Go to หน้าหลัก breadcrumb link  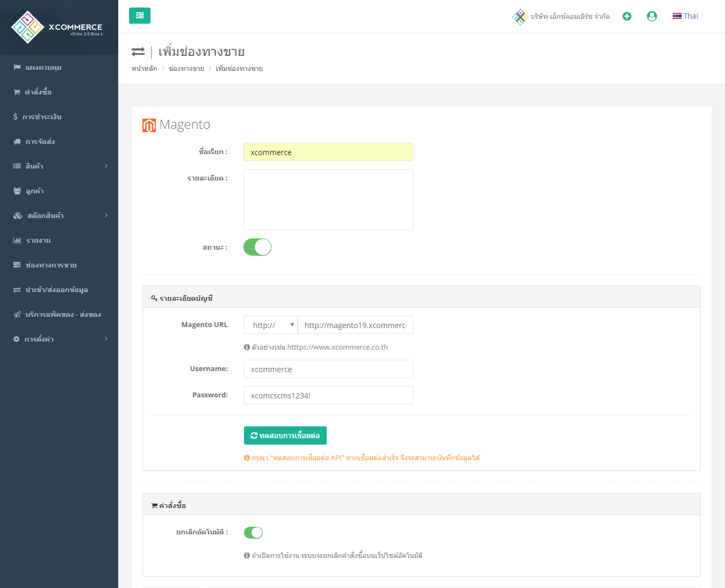tap(145, 68)
